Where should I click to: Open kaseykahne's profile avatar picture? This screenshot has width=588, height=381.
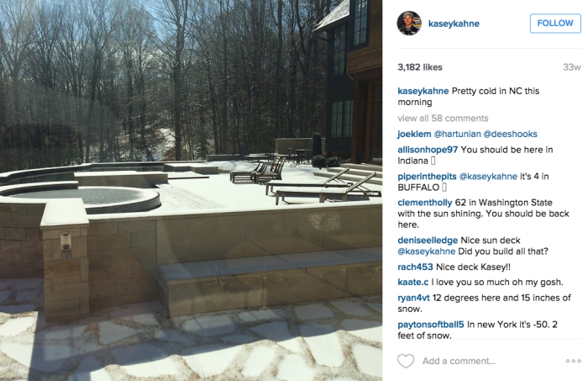(x=409, y=24)
